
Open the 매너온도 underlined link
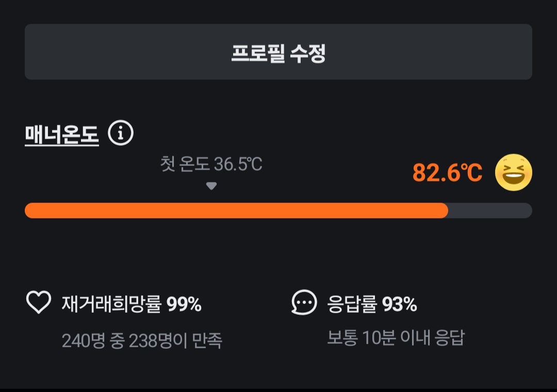[62, 134]
